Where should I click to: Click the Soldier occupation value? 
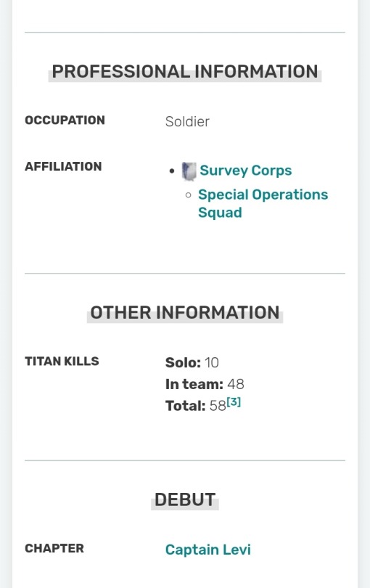pyautogui.click(x=187, y=121)
